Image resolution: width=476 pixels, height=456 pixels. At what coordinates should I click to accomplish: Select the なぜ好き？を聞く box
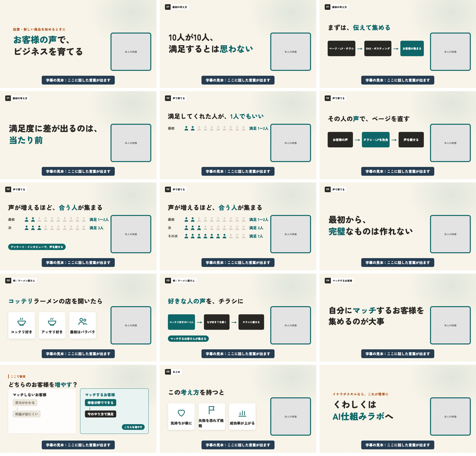pos(216,322)
